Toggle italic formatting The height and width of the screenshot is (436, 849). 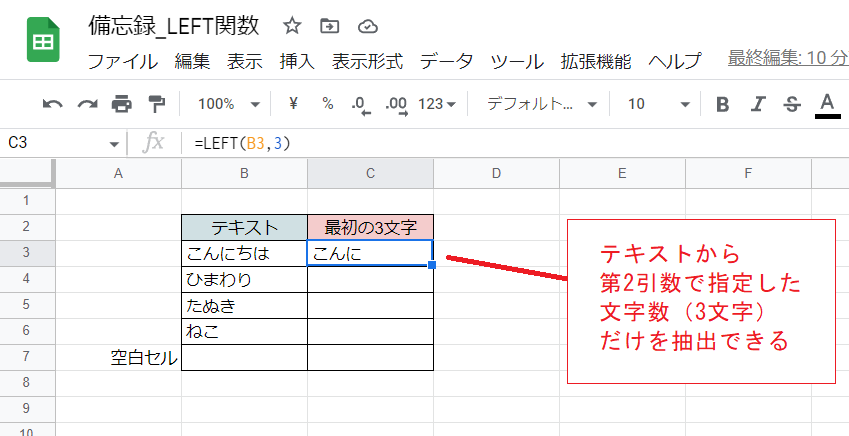click(x=757, y=104)
